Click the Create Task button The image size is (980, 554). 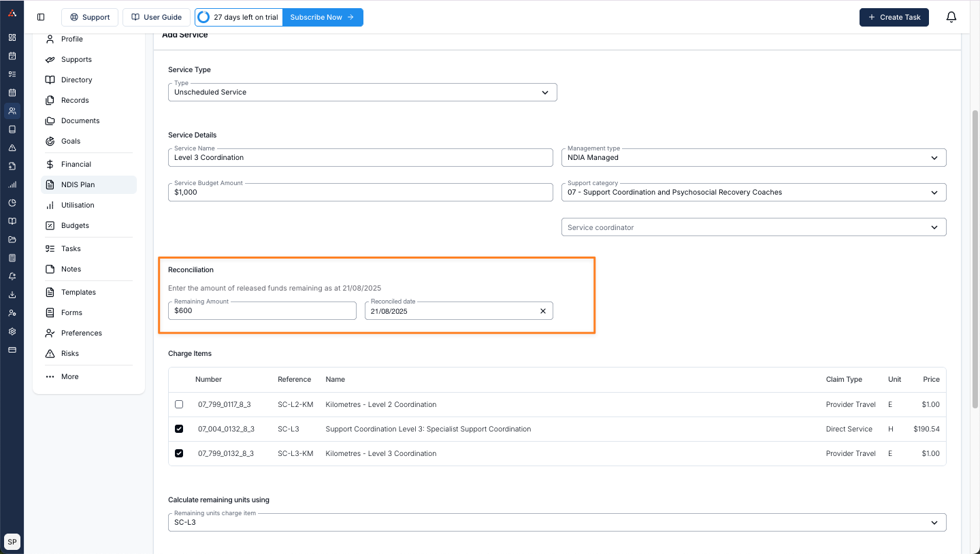coord(894,17)
